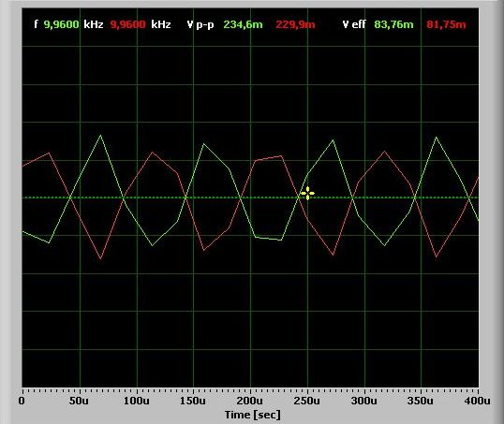The height and width of the screenshot is (424, 504).
Task: Click the 100u time axis label
Action: (x=136, y=401)
